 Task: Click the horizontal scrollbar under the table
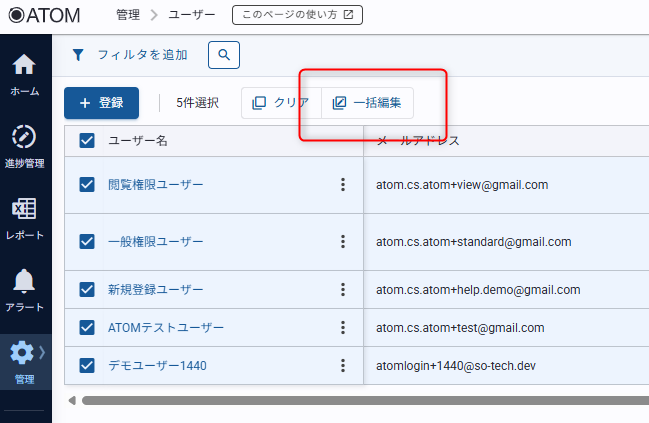360,400
